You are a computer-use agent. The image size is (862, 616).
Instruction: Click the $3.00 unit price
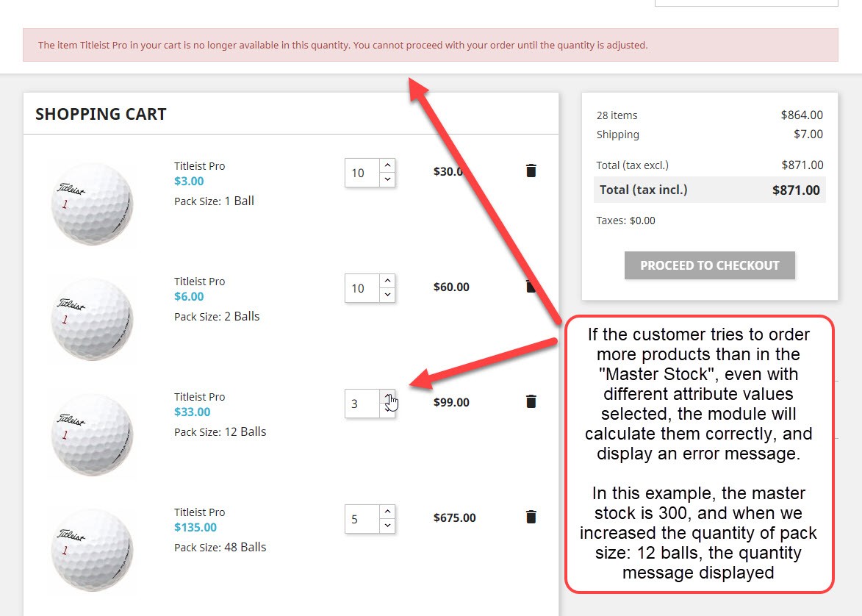tap(189, 181)
